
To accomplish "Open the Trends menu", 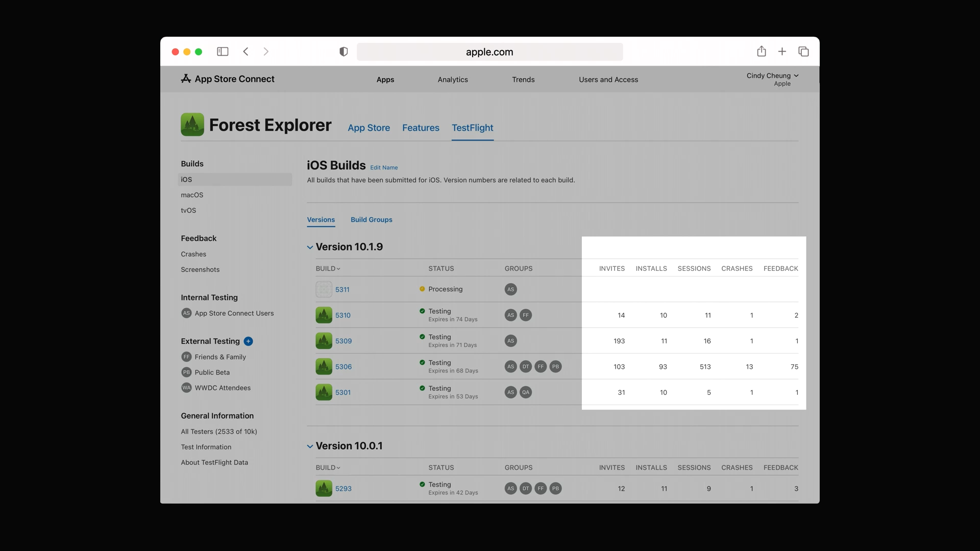I will (x=523, y=80).
